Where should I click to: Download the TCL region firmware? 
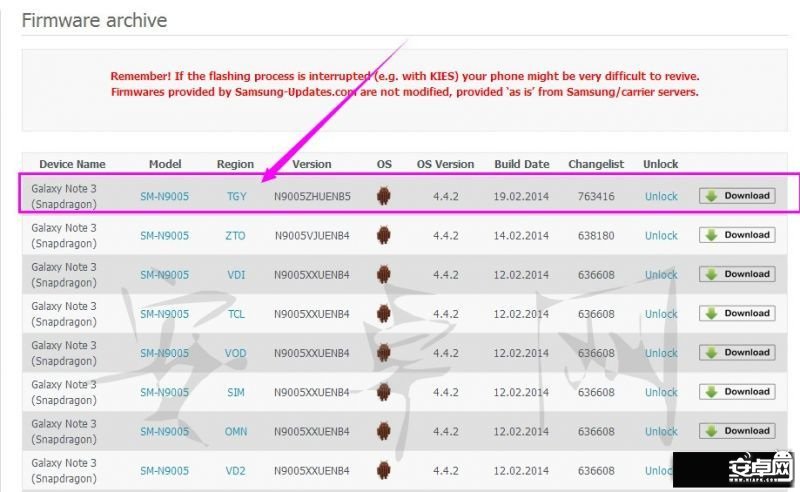click(737, 313)
